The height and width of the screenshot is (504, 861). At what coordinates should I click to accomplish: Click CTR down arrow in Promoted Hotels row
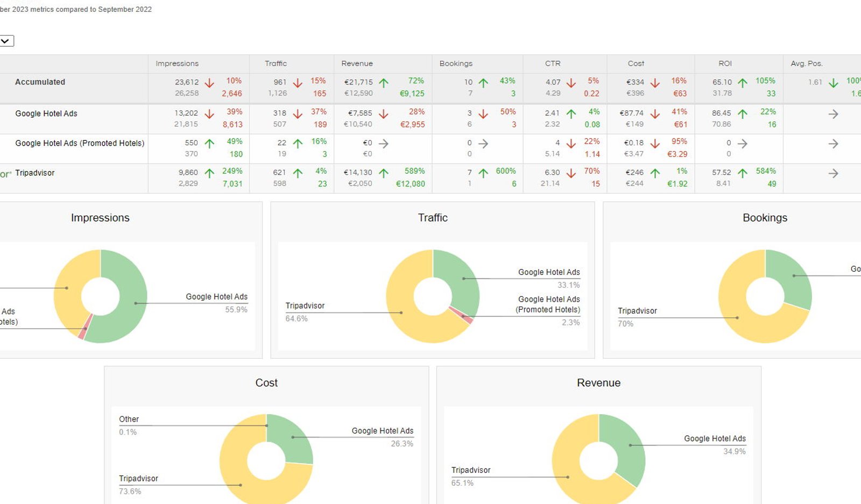click(571, 144)
